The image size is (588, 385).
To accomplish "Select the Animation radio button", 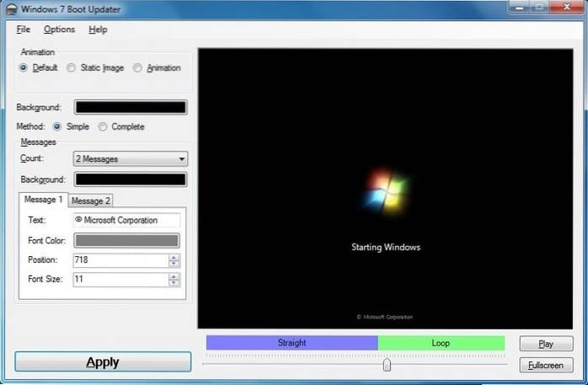I will coord(137,68).
